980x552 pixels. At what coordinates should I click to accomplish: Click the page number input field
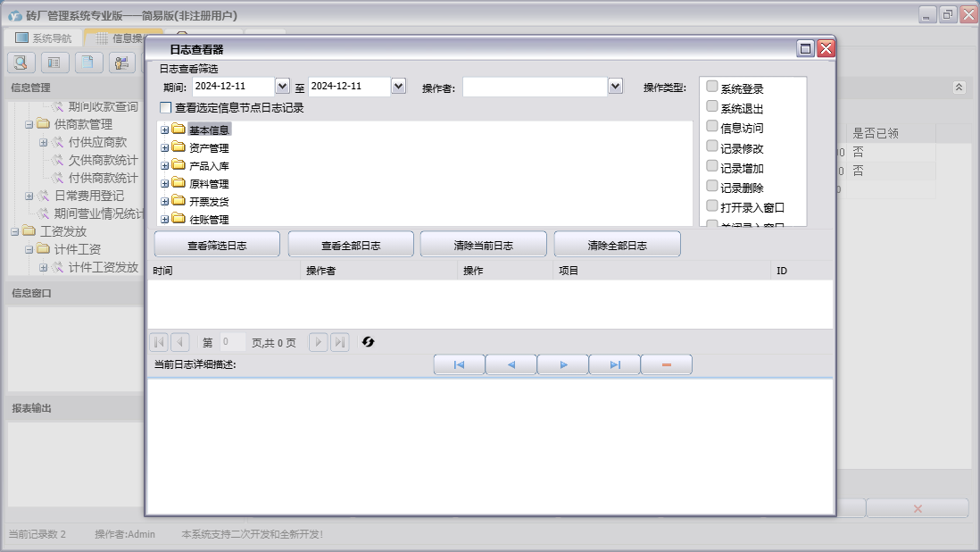pos(232,342)
